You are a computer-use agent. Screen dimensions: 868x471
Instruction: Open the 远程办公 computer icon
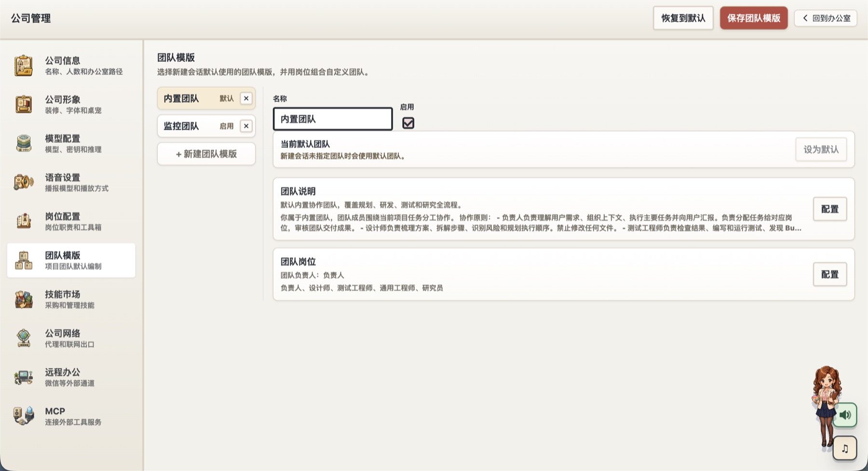click(x=23, y=377)
